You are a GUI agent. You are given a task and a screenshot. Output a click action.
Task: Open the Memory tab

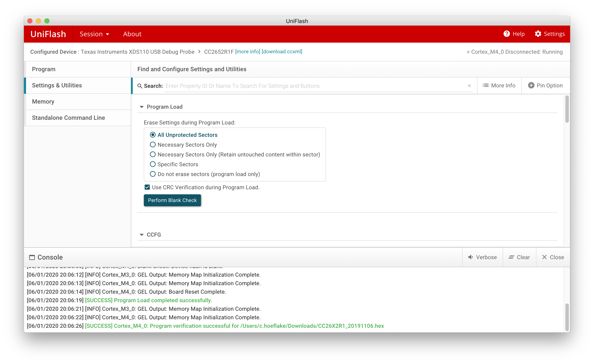click(x=78, y=102)
